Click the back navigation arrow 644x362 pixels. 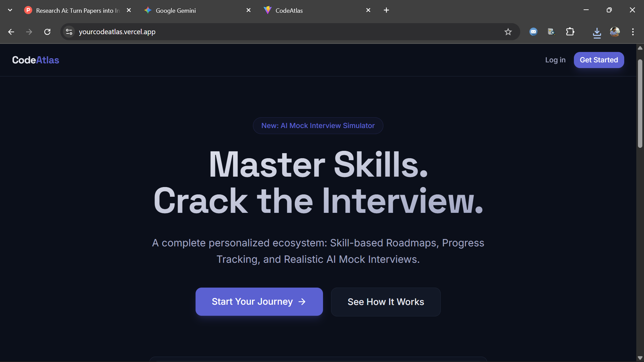[11, 32]
